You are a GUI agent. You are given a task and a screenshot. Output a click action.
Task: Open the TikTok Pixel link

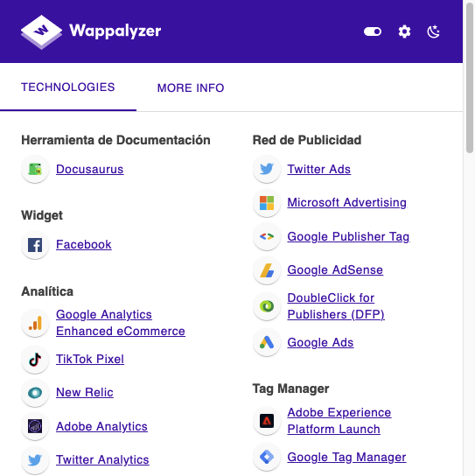[x=90, y=359]
